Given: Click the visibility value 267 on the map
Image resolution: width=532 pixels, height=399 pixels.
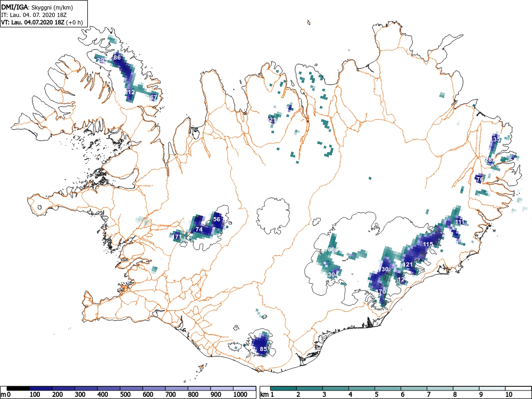Looking at the screenshot, I should (x=152, y=97).
